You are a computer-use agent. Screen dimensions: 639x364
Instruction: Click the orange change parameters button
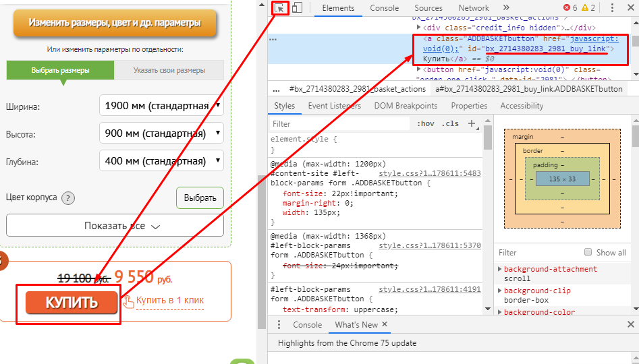click(115, 23)
